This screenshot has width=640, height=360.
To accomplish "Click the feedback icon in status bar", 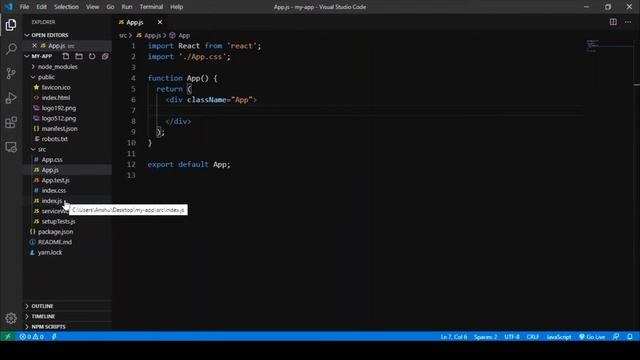I will (616, 337).
